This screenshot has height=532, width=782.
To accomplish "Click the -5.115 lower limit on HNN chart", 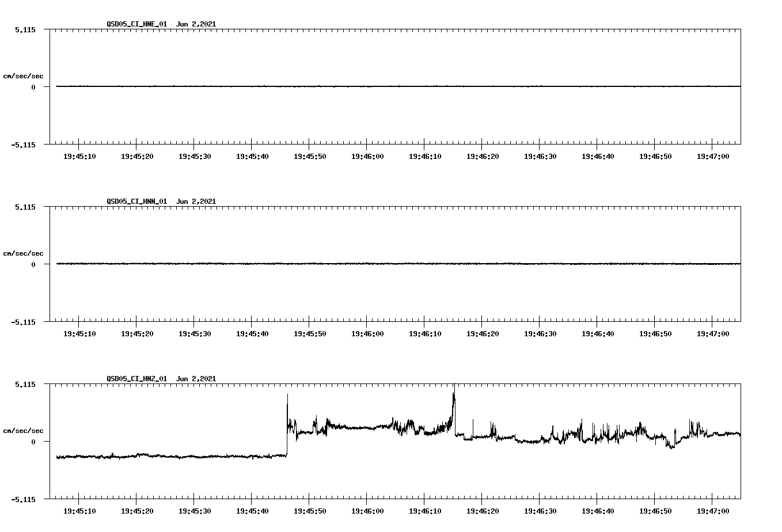I will point(23,322).
